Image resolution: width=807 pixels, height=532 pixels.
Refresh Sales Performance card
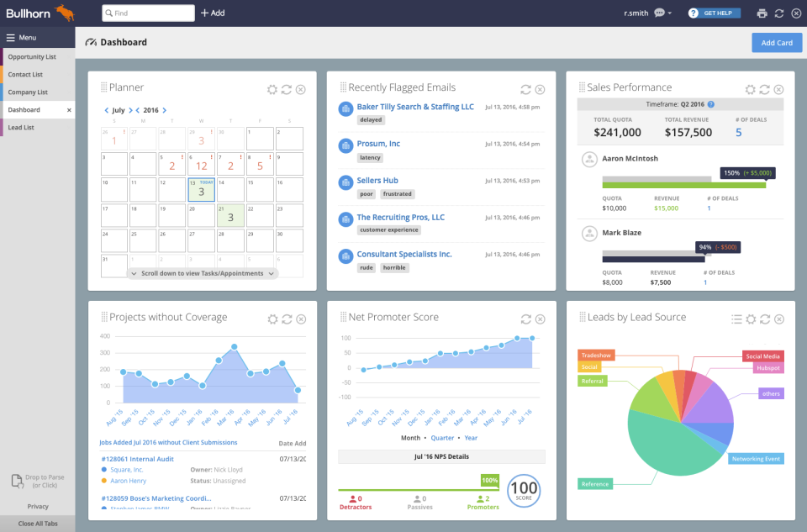(765, 90)
